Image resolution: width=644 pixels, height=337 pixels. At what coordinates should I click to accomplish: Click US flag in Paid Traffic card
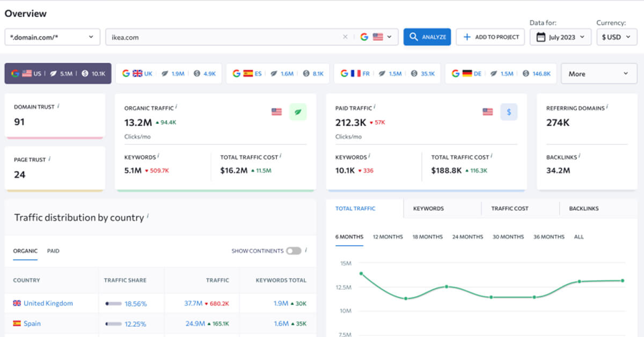(x=487, y=112)
